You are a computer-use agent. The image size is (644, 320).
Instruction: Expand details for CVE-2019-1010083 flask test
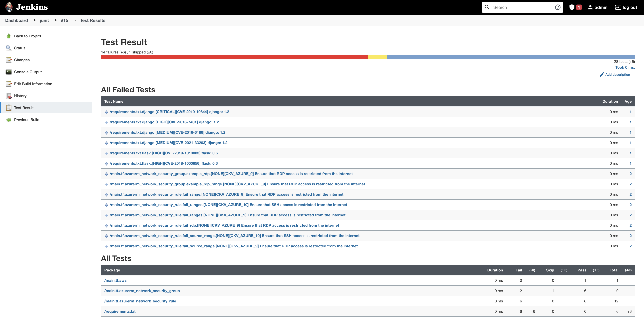tap(106, 153)
